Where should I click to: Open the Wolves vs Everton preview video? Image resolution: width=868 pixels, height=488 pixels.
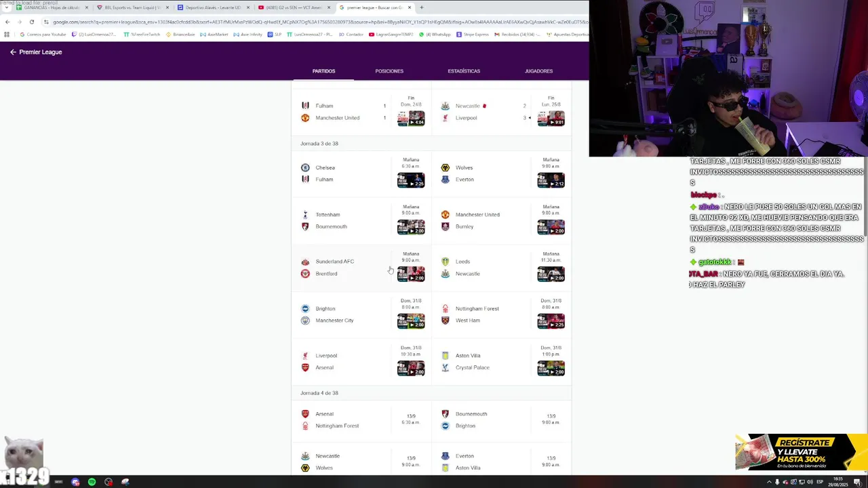(551, 180)
